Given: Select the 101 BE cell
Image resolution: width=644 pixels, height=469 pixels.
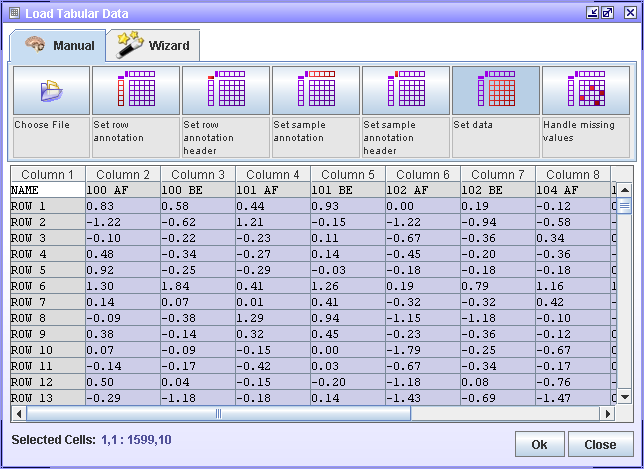Looking at the screenshot, I should [x=348, y=190].
